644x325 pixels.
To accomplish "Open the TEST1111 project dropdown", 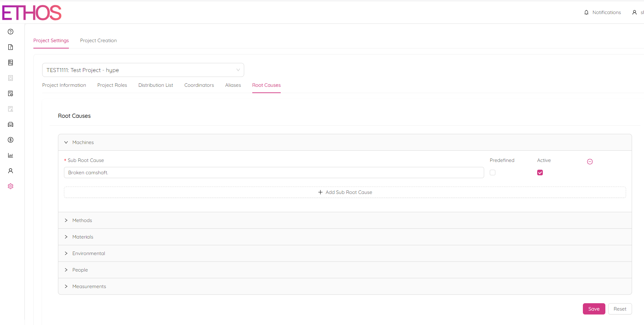I will click(143, 70).
